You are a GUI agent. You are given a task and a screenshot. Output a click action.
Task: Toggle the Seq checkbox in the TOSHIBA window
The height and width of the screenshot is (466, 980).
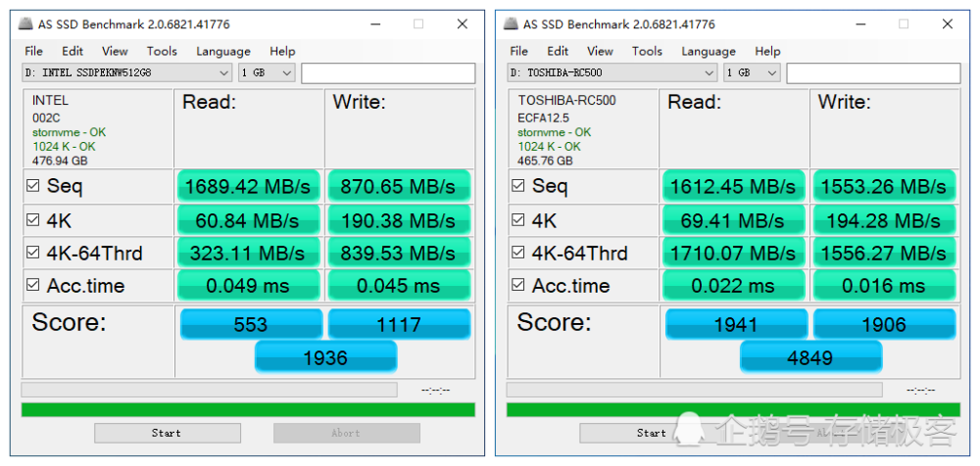(517, 186)
